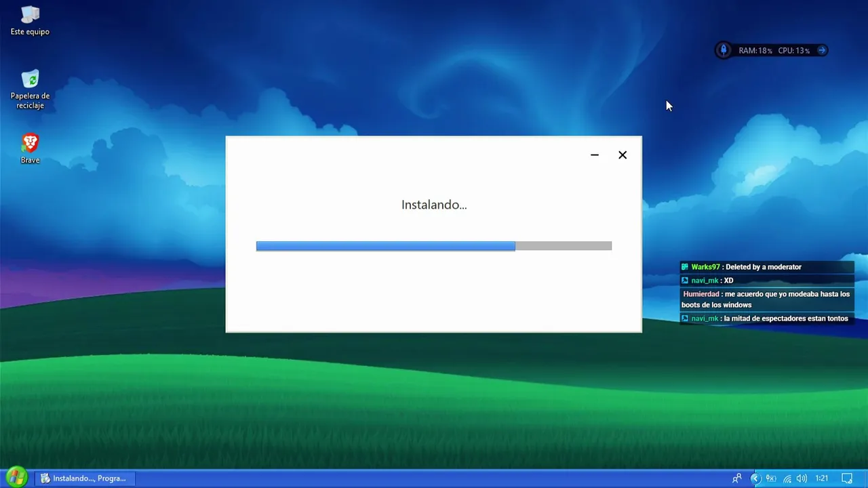The image size is (868, 488).
Task: Click the 'Deleted by a moderator' text
Action: coord(764,267)
